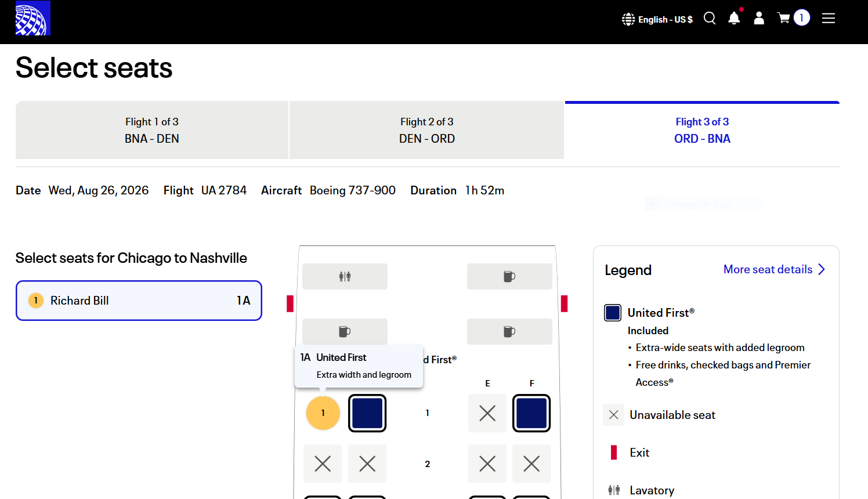
Task: Click the Exit red marker in legend
Action: 614,453
